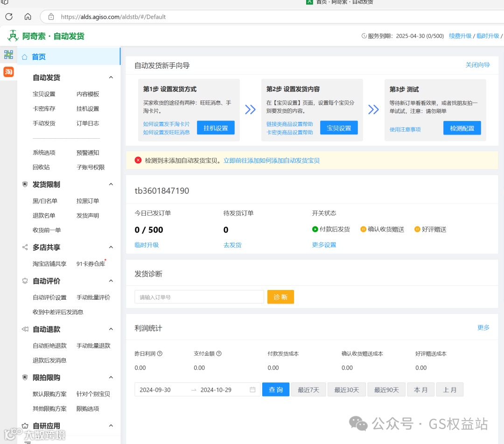This screenshot has height=444, width=504.
Task: Open 续费升级 link in header
Action: [x=460, y=35]
